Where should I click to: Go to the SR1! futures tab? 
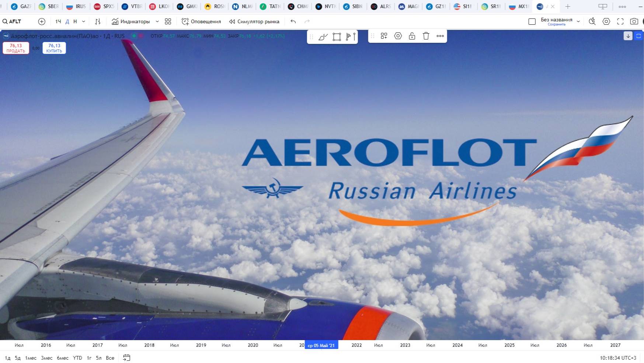491,6
